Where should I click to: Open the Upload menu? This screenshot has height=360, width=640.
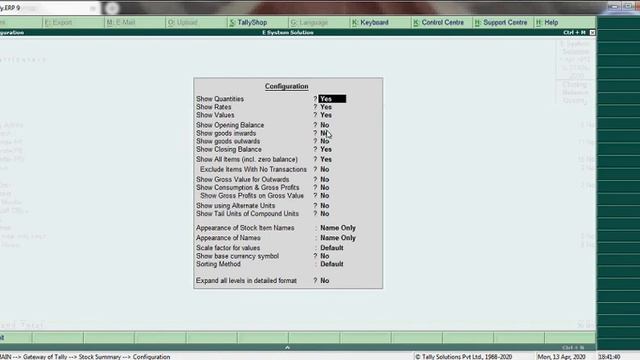(182, 22)
